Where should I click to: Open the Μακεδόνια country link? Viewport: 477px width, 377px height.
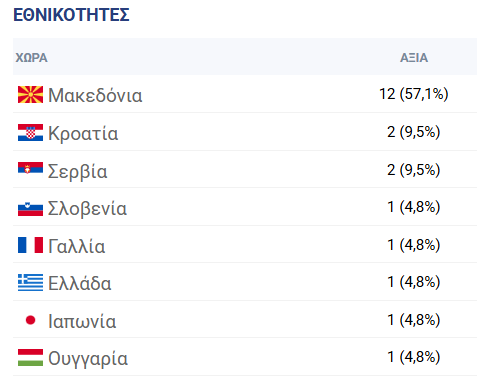coord(95,95)
